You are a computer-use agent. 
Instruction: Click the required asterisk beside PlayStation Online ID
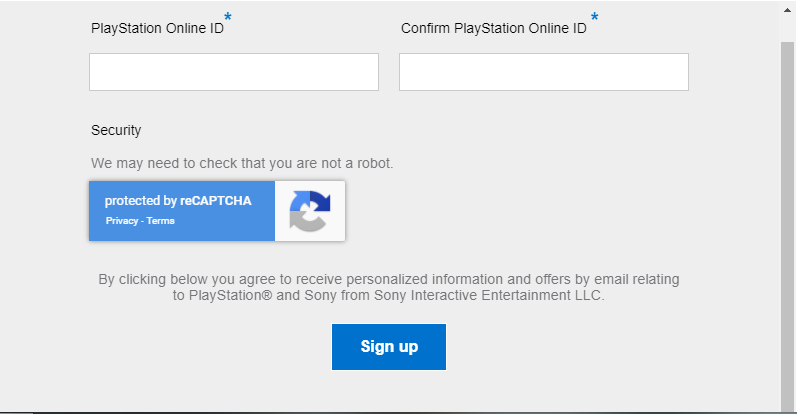tap(228, 17)
